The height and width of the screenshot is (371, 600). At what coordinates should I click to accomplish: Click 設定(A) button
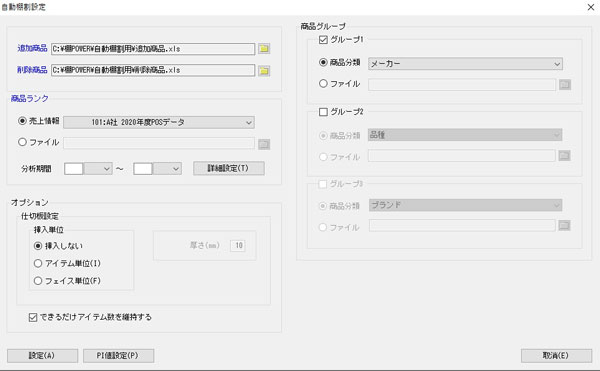tap(42, 356)
